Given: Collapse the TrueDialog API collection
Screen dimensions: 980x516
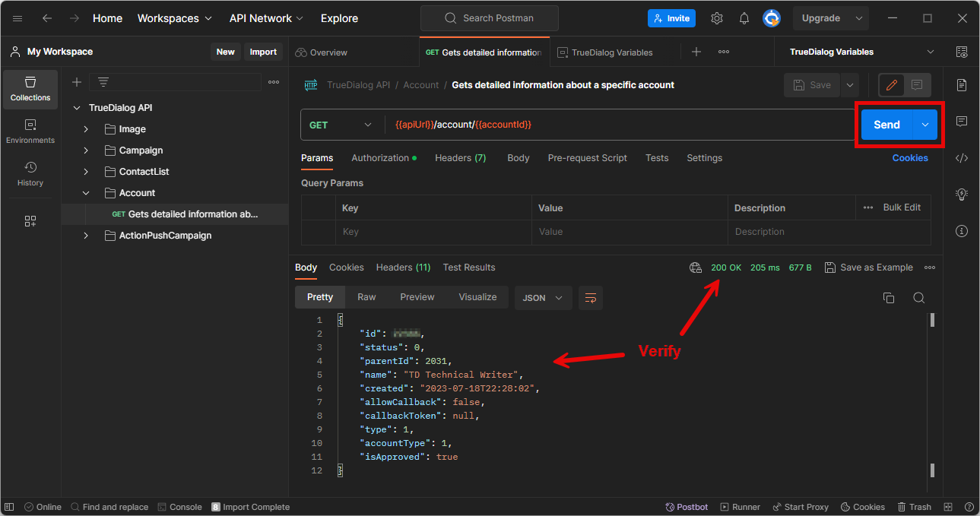Looking at the screenshot, I should tap(76, 108).
